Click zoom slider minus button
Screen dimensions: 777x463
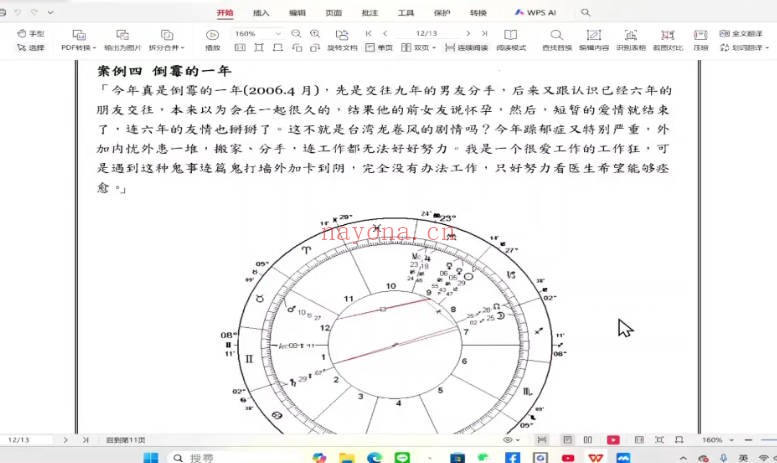[748, 440]
